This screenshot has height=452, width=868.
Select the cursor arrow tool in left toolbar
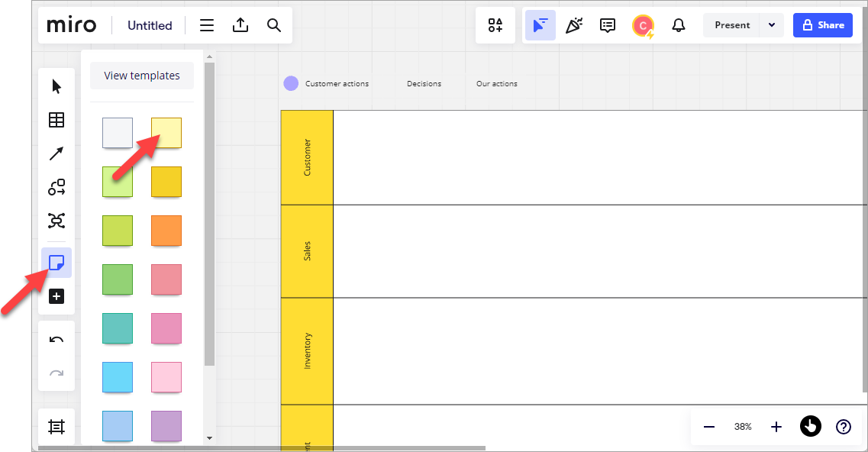tap(56, 86)
